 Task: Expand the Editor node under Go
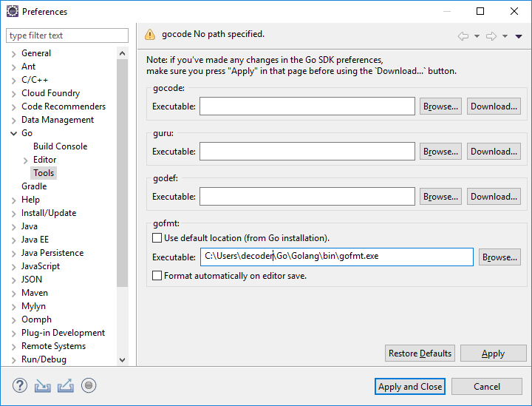click(x=25, y=160)
